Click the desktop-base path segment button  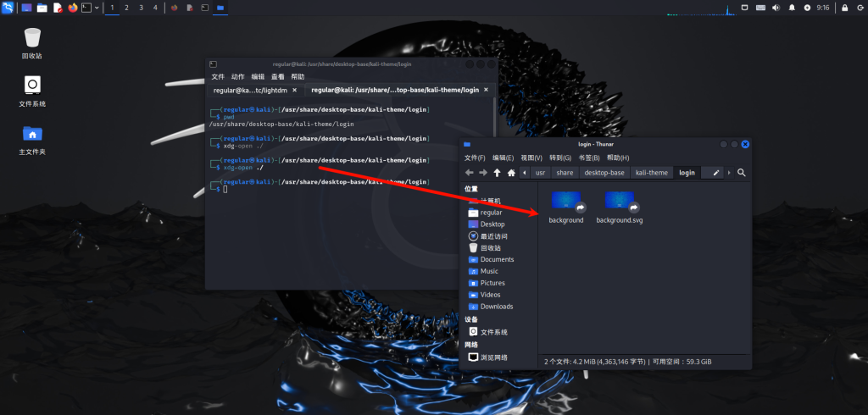[x=604, y=173]
